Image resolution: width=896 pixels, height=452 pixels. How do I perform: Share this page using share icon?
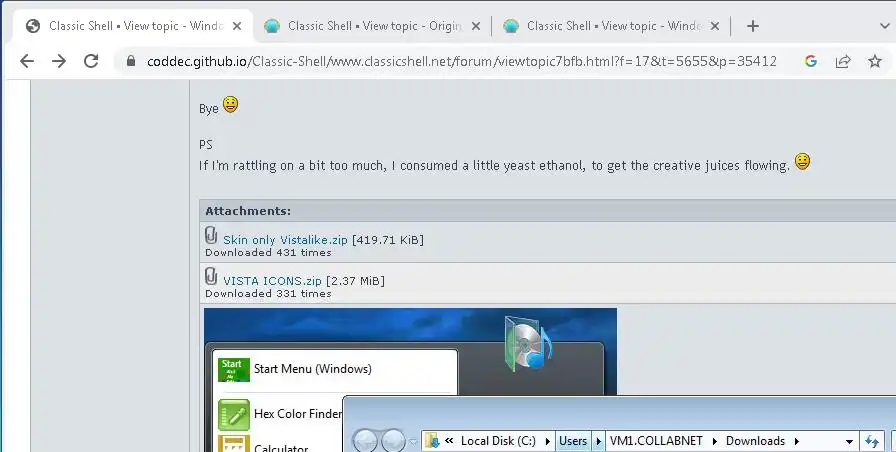[843, 61]
